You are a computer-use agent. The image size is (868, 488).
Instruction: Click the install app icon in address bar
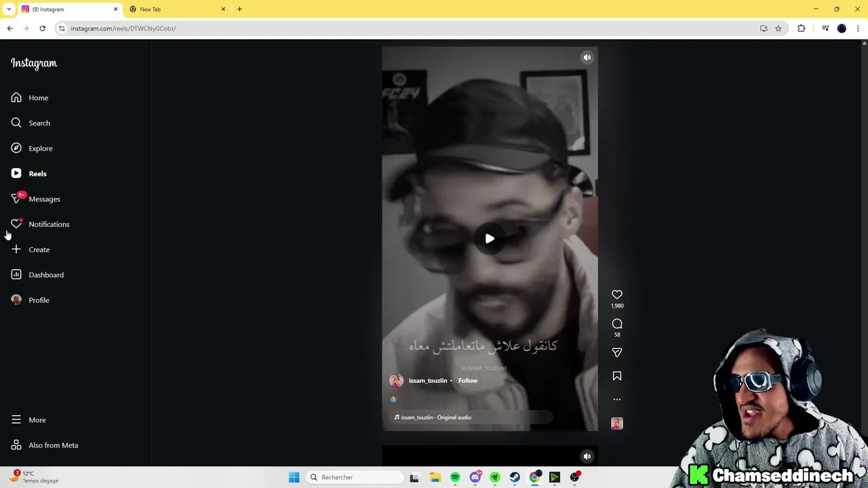pos(764,28)
